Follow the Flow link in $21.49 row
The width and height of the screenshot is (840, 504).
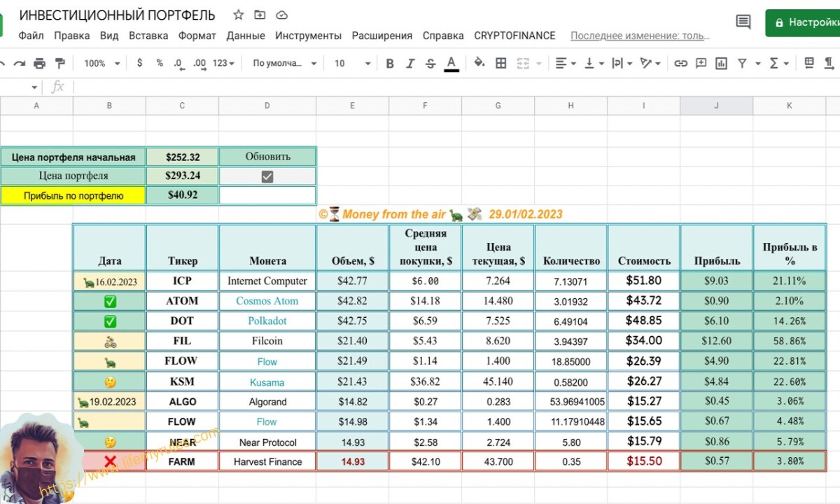click(267, 362)
